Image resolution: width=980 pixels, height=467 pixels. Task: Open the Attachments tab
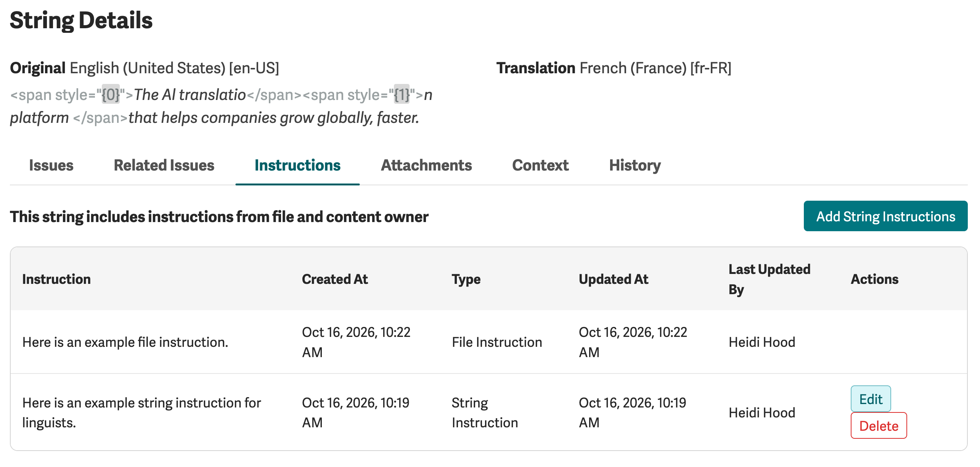coord(426,165)
